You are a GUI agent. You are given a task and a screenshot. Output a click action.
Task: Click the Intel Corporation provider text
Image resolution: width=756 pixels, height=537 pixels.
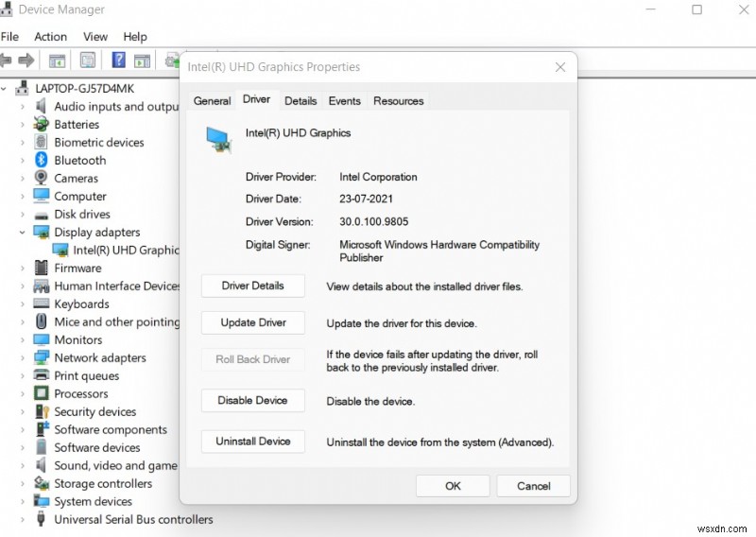click(x=378, y=177)
